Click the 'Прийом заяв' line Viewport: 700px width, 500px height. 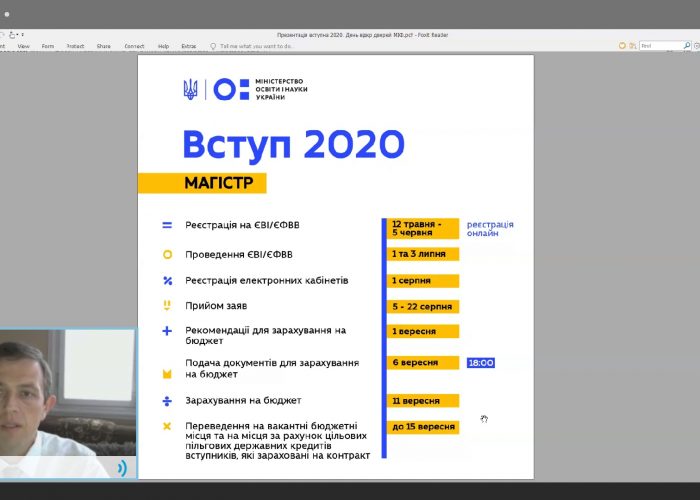(x=216, y=306)
